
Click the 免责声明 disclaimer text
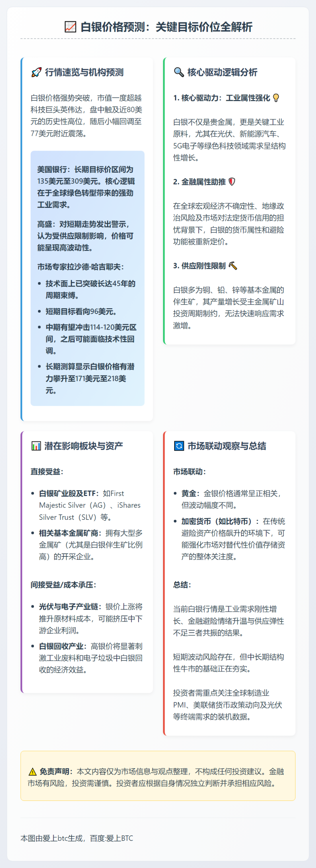pyautogui.click(x=156, y=777)
